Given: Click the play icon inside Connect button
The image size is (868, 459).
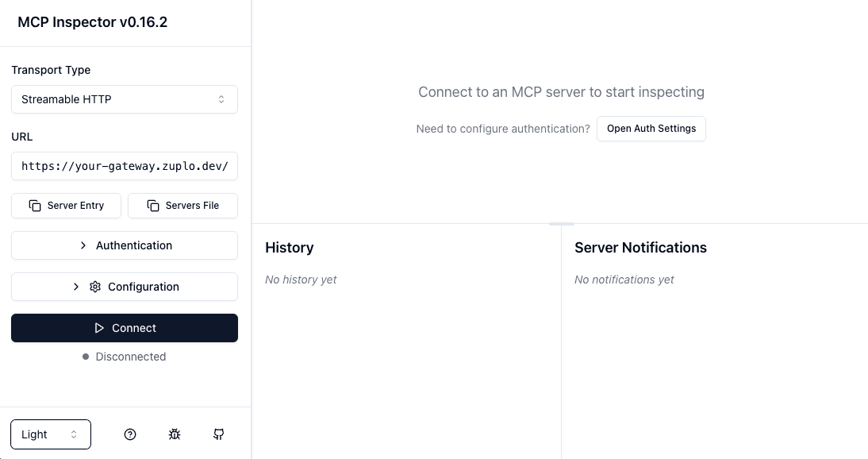Looking at the screenshot, I should 99,328.
